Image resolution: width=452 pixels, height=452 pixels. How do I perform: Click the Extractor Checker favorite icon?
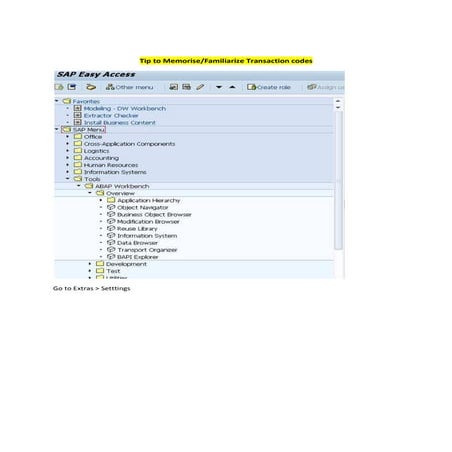point(78,115)
